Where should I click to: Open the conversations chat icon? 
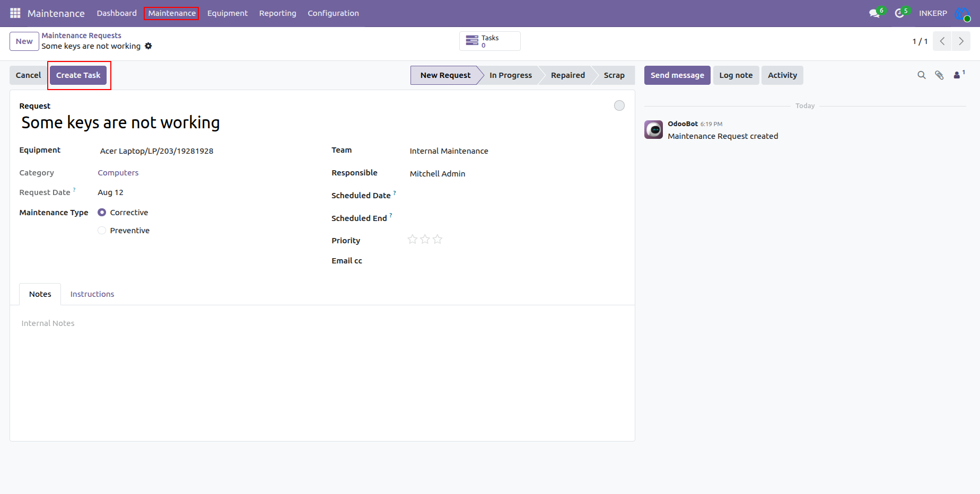pos(874,13)
